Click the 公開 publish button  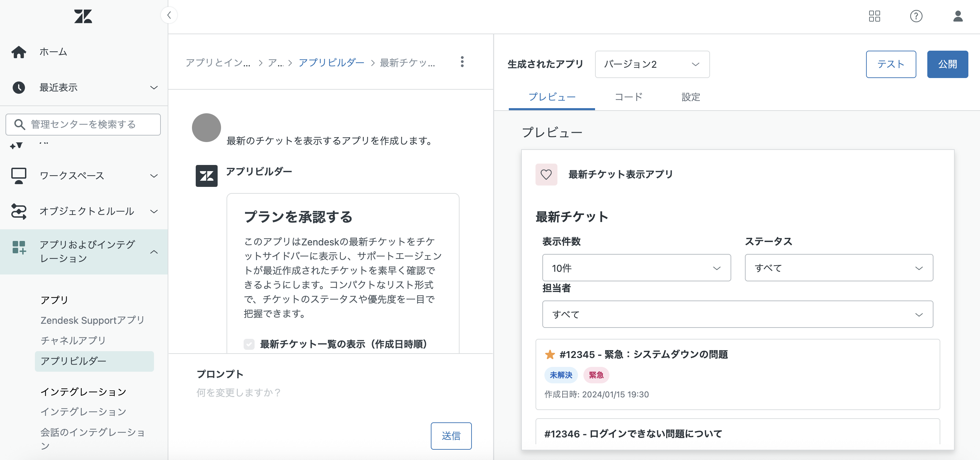[x=947, y=64]
